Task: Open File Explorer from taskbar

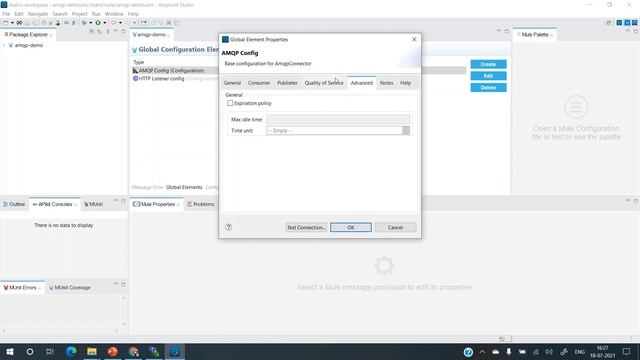Action: coord(92,351)
